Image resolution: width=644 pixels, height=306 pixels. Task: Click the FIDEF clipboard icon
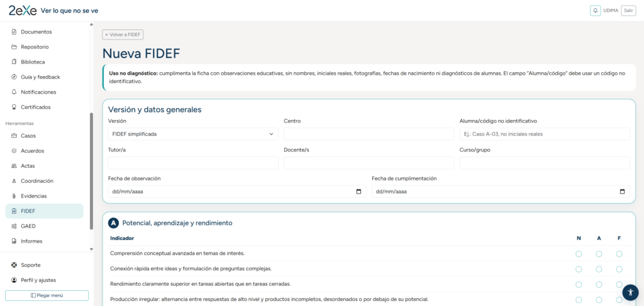[14, 211]
